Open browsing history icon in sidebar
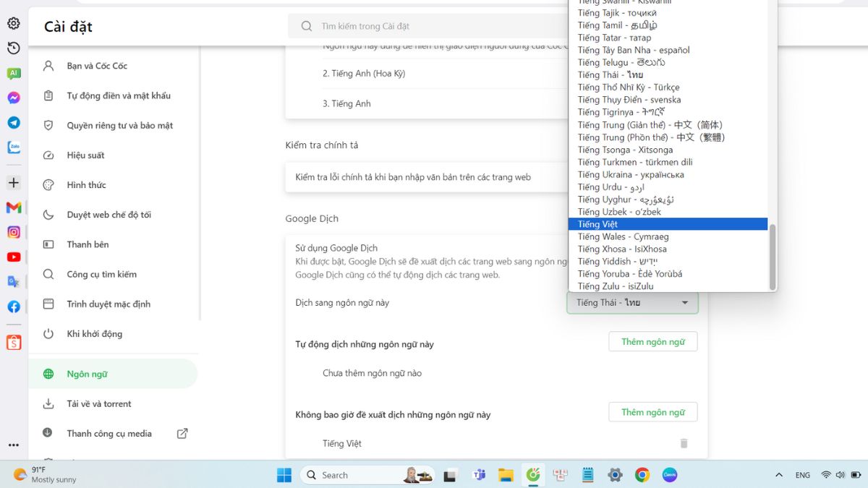Screen dimensions: 868x488 pos(13,48)
